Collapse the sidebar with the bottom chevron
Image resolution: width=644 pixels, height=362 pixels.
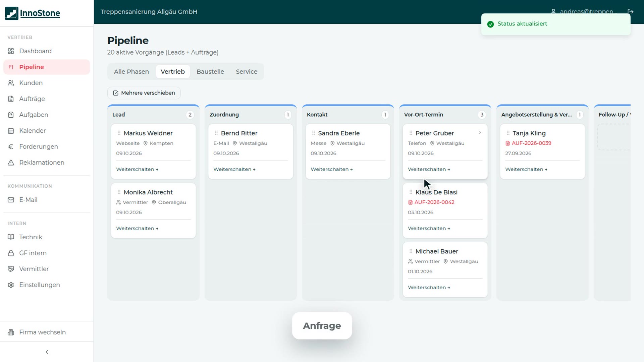point(47,352)
